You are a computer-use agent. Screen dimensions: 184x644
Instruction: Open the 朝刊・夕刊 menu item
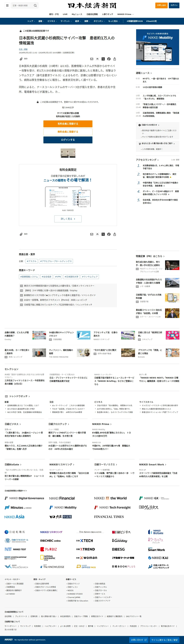pos(54,14)
